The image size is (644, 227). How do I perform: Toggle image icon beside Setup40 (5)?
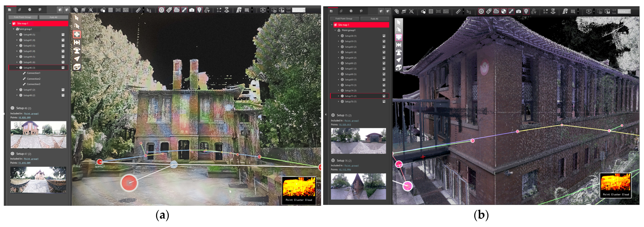(63, 34)
